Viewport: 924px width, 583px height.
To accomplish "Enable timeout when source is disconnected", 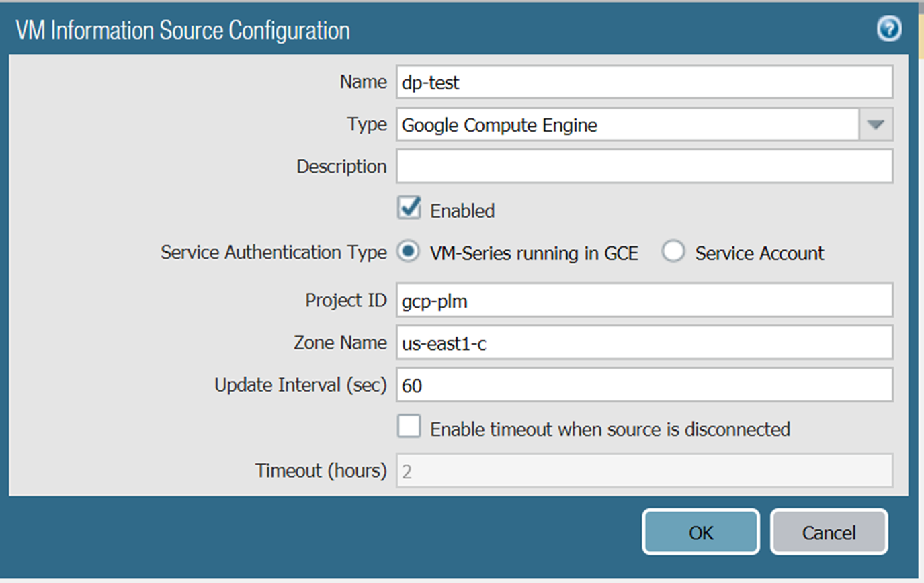I will 409,427.
